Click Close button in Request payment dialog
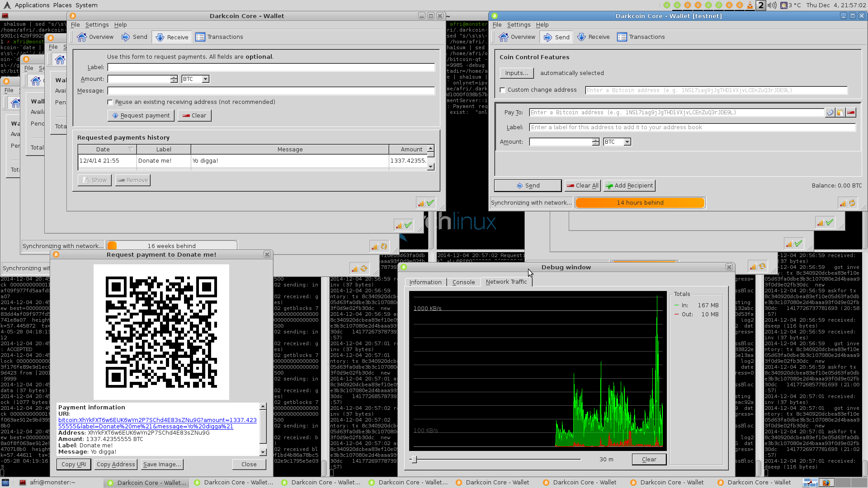868x488 pixels. pyautogui.click(x=249, y=465)
